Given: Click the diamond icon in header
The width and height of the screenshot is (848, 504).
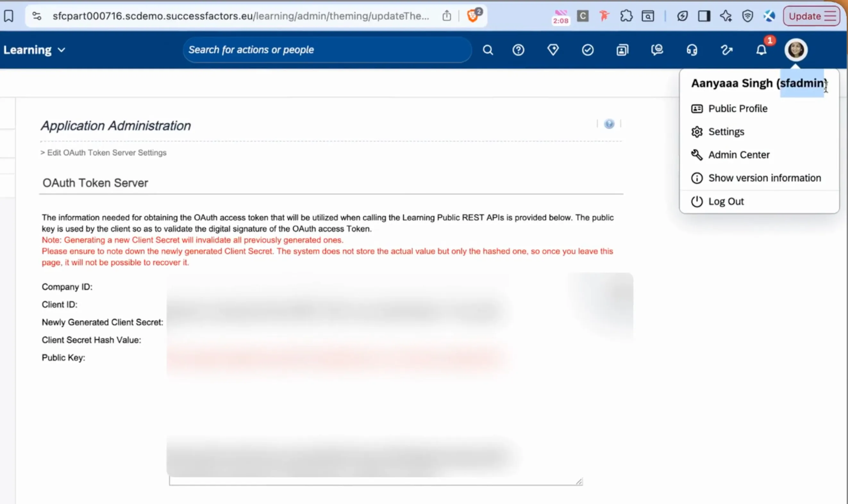Looking at the screenshot, I should [553, 50].
